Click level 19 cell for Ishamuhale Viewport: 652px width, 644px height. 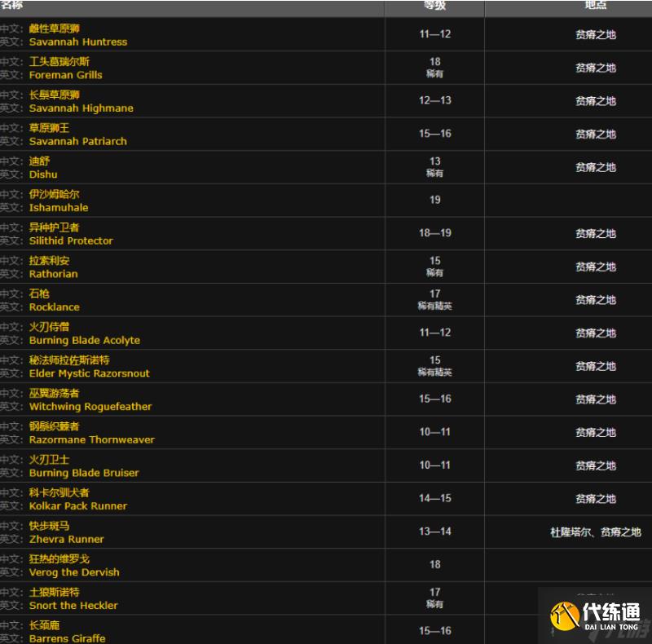click(x=435, y=200)
